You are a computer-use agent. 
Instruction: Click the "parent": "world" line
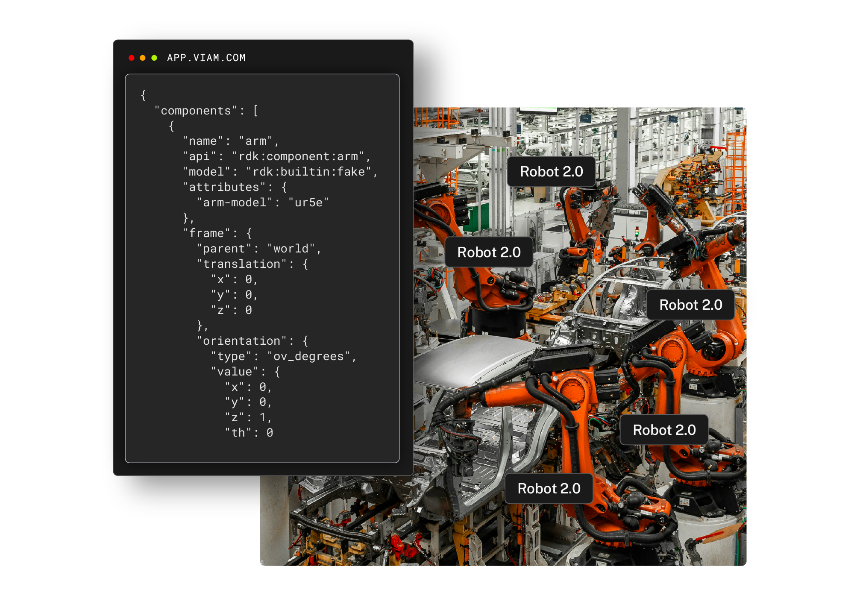(x=258, y=249)
